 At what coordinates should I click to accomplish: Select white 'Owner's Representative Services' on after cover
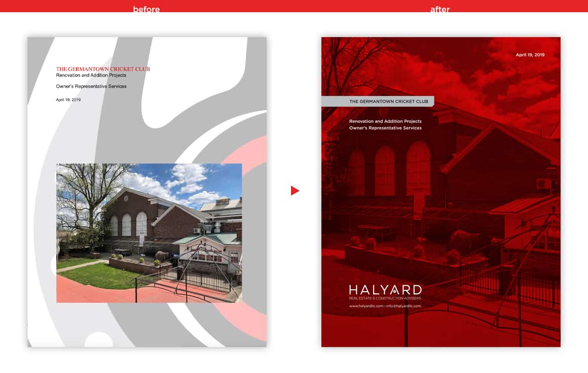[x=385, y=128]
